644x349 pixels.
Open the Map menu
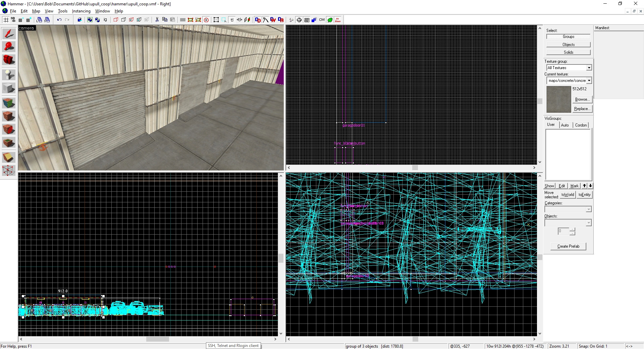(x=36, y=11)
